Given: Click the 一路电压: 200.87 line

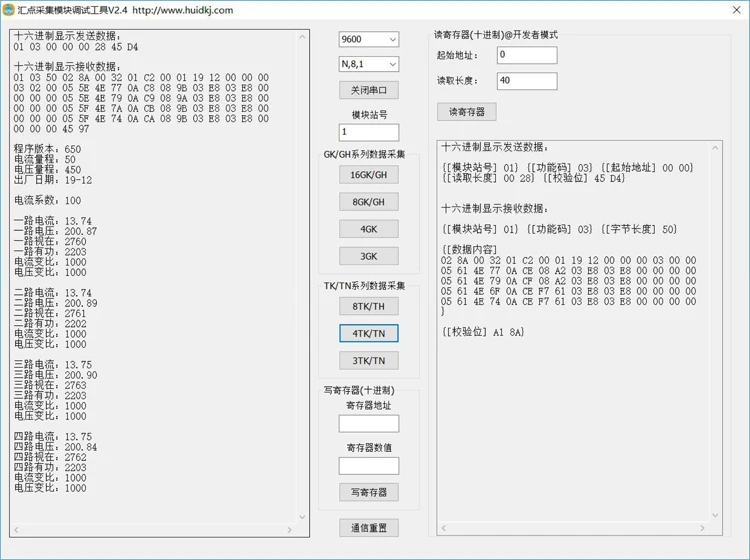Looking at the screenshot, I should point(55,231).
